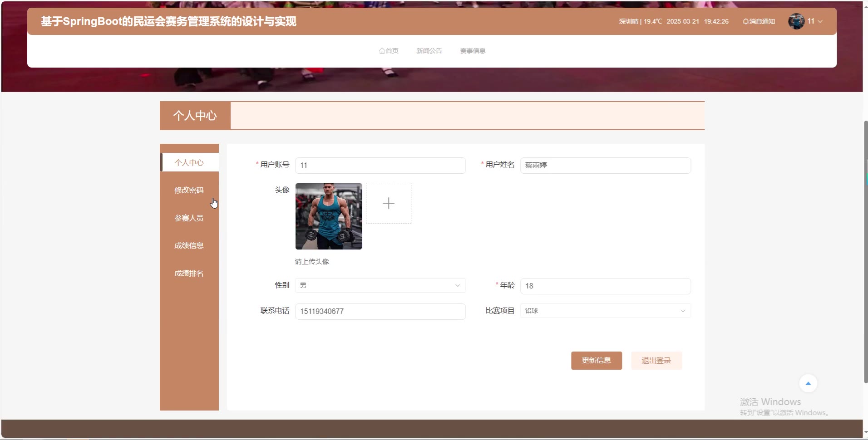Click the 请上传头像 hint text
Screen dimensions: 868x440
[312, 261]
